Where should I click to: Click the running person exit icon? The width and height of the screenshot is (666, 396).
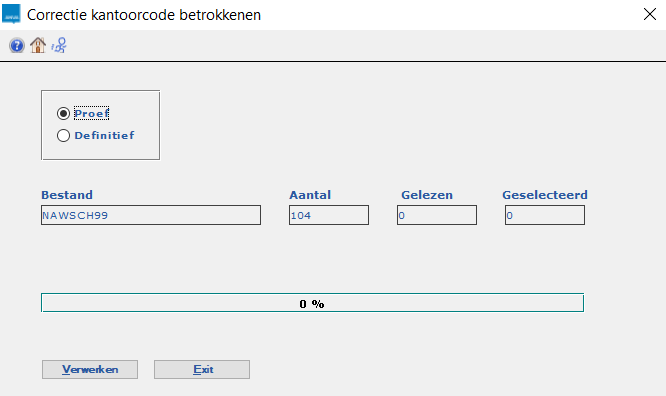pos(59,45)
